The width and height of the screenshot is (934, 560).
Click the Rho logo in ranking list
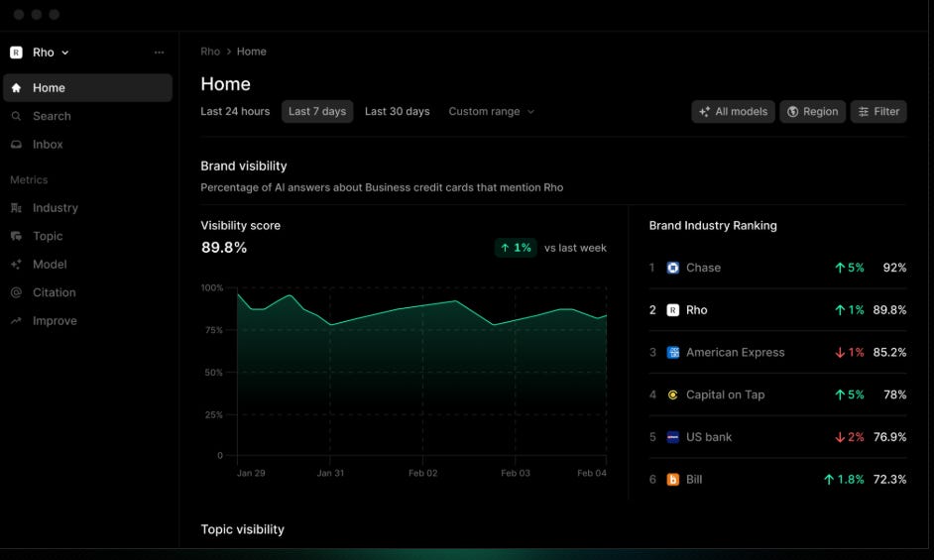[x=672, y=310]
